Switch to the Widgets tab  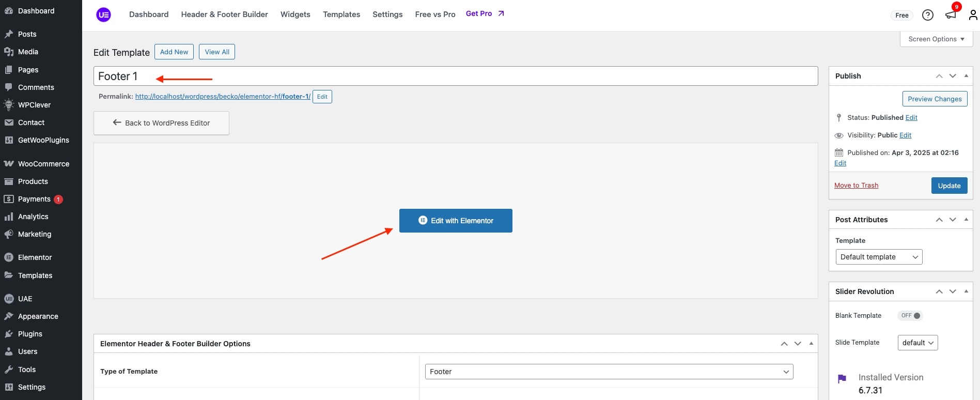(x=295, y=14)
